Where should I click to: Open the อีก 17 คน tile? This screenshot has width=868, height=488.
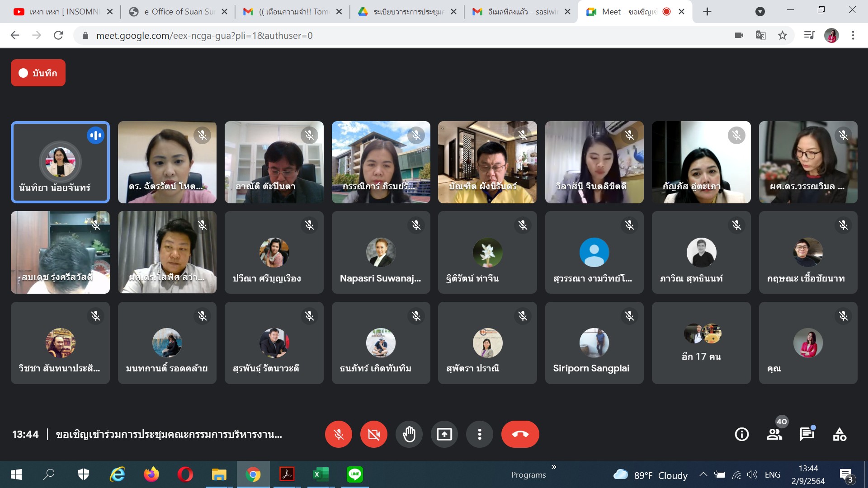pyautogui.click(x=701, y=343)
